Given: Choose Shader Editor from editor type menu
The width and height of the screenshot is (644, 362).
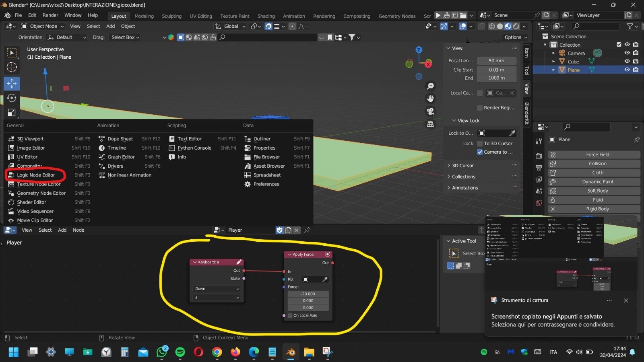Looking at the screenshot, I should pyautogui.click(x=31, y=202).
